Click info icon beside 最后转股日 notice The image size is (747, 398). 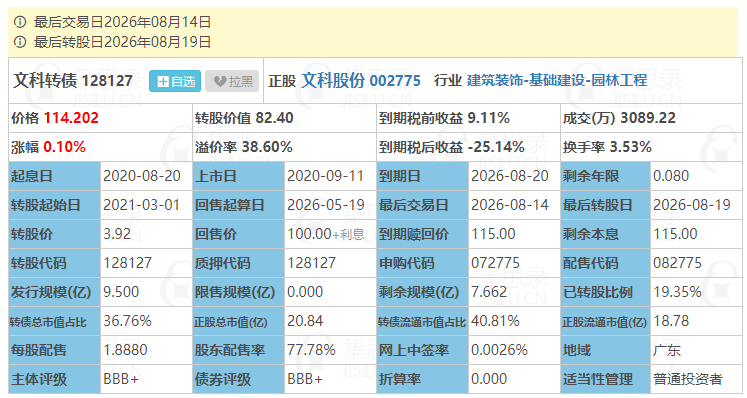20,42
